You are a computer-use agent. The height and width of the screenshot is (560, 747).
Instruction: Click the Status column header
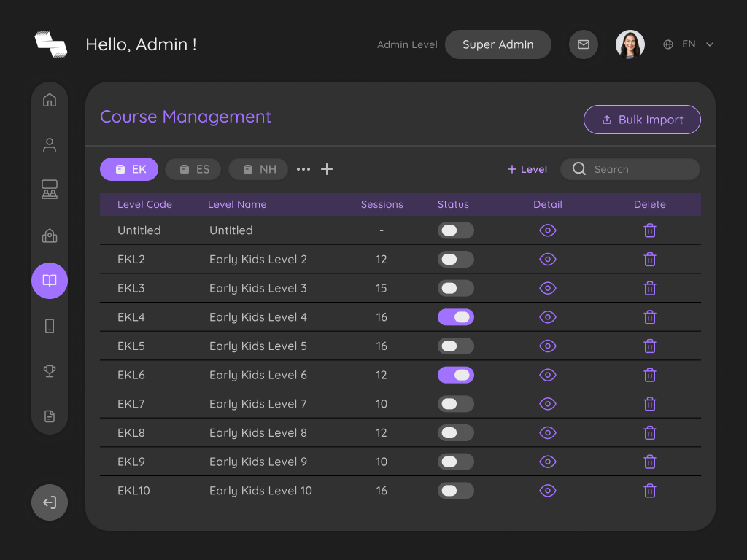pos(453,204)
